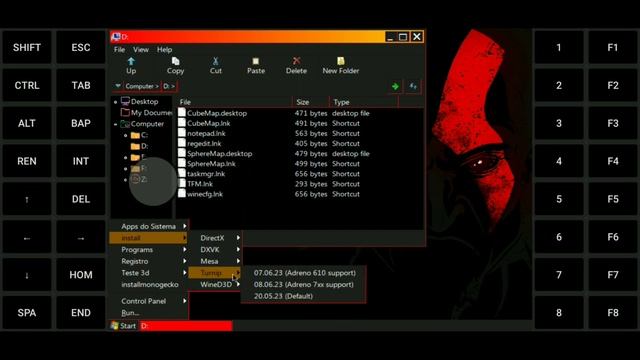
Task: Open the File menu
Action: (x=119, y=49)
